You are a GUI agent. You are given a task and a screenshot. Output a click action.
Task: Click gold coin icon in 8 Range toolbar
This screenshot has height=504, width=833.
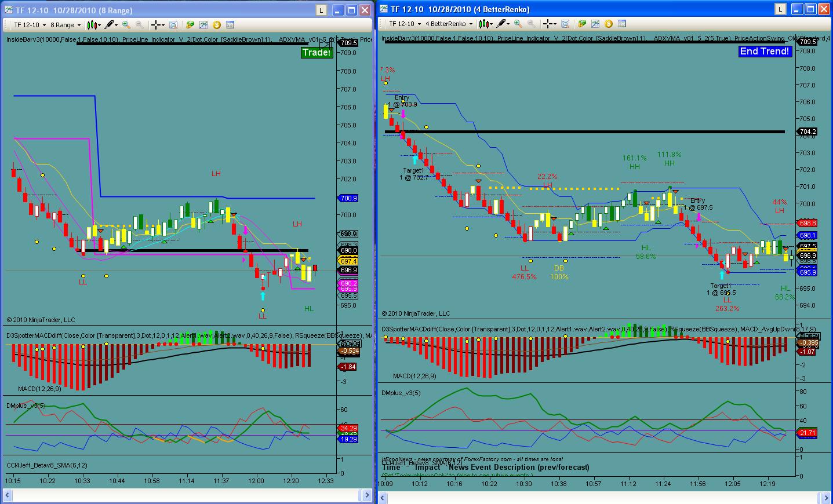[x=217, y=25]
